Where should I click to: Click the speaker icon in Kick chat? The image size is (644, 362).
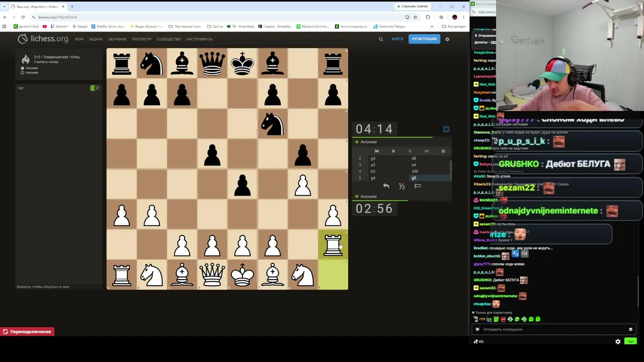click(524, 254)
